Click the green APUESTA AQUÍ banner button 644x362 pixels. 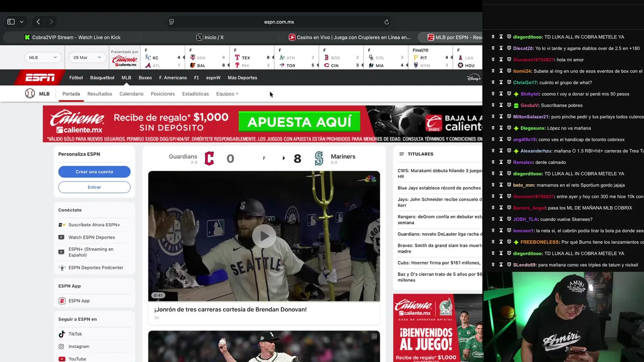[x=299, y=122]
